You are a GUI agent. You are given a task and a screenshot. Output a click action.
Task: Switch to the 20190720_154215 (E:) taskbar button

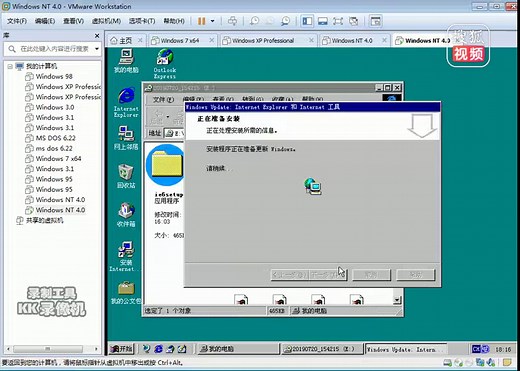pos(322,349)
